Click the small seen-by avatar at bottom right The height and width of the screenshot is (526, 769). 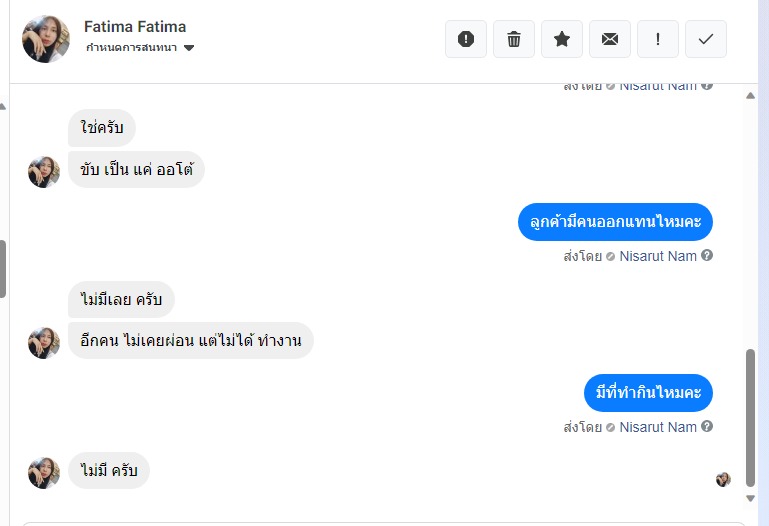[x=723, y=479]
